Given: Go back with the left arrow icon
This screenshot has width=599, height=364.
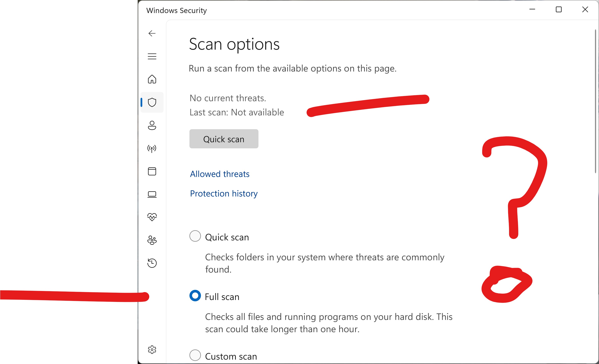Looking at the screenshot, I should click(152, 33).
